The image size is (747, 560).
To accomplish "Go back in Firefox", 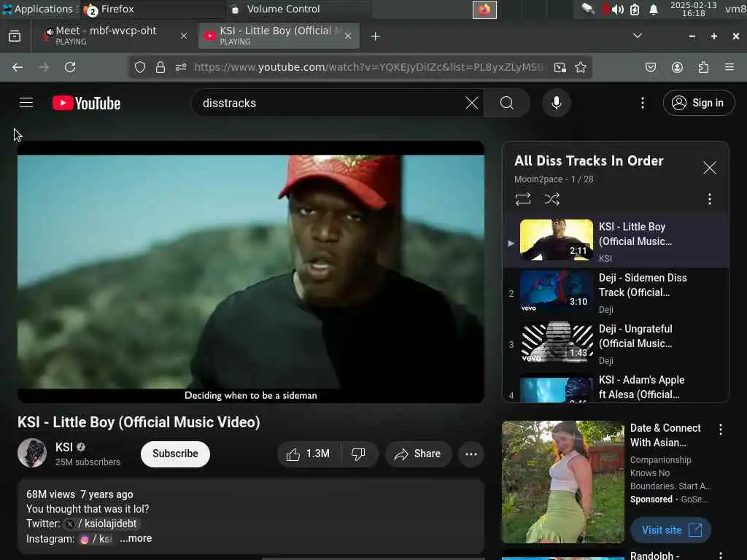I will tap(18, 67).
